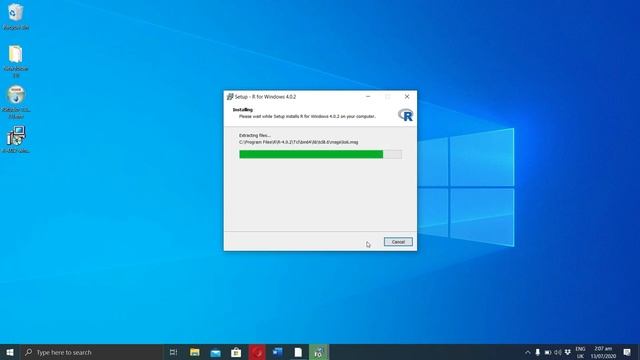Viewport: 640px width, 360px height.
Task: Click the 'Extracting files...' status text
Action: tap(255, 135)
